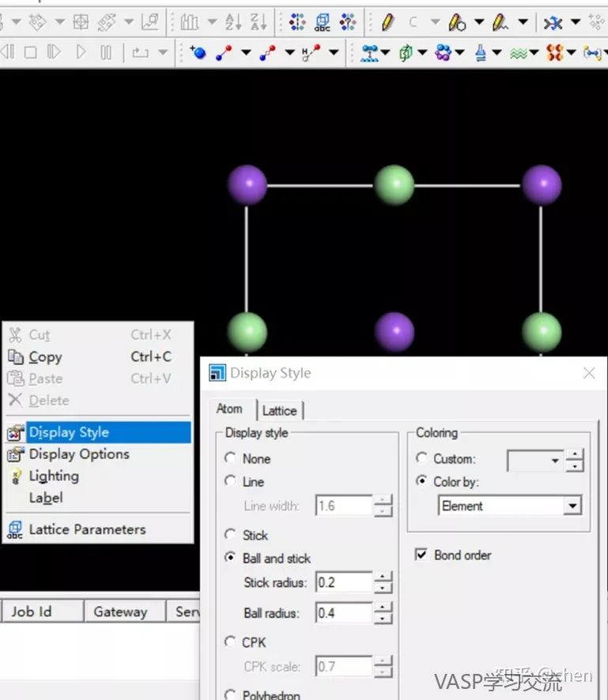Open dropdown arrow next to bar chart icon
This screenshot has width=608, height=700.
[212, 21]
